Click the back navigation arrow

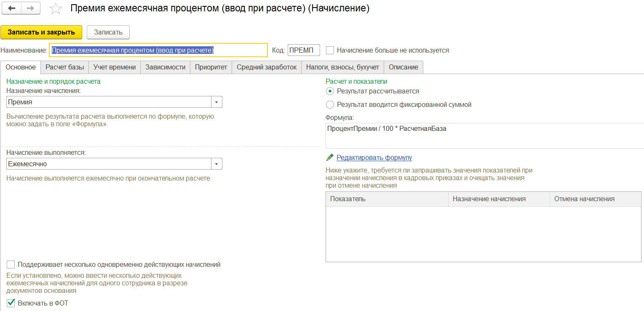(x=12, y=8)
